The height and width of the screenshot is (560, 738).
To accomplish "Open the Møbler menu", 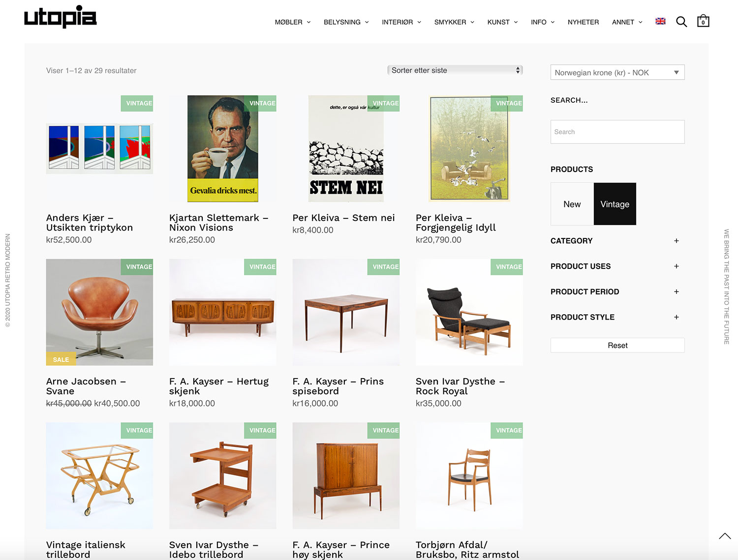I will [x=293, y=22].
